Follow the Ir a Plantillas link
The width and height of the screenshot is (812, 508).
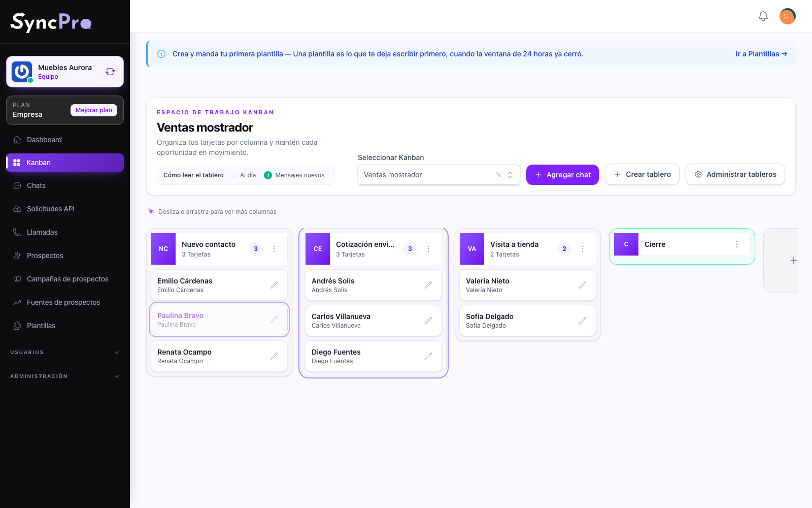[x=761, y=54]
